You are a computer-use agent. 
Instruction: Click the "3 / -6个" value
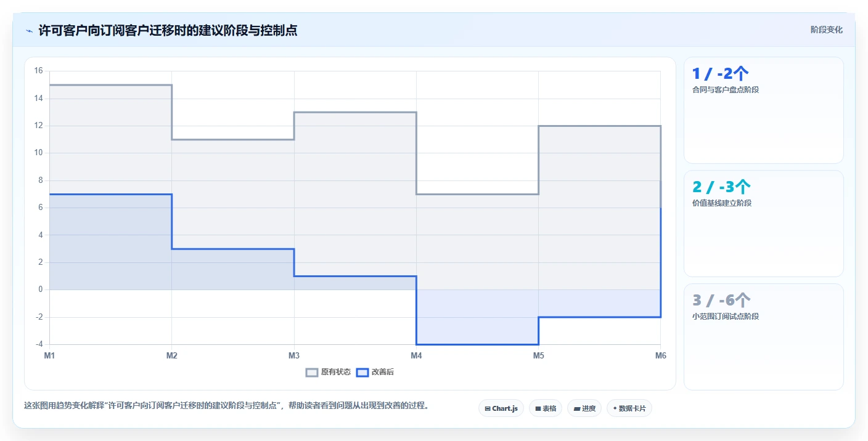721,301
